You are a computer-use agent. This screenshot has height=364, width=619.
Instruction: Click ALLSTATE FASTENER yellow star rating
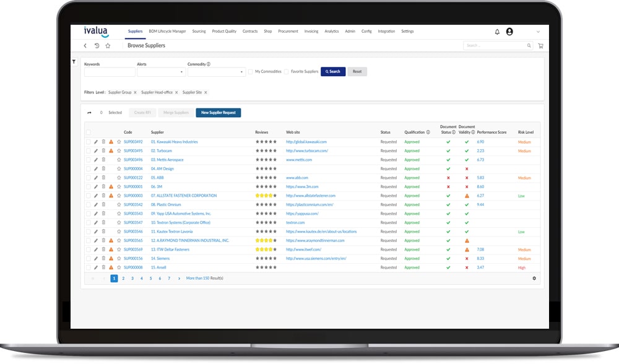click(x=266, y=196)
